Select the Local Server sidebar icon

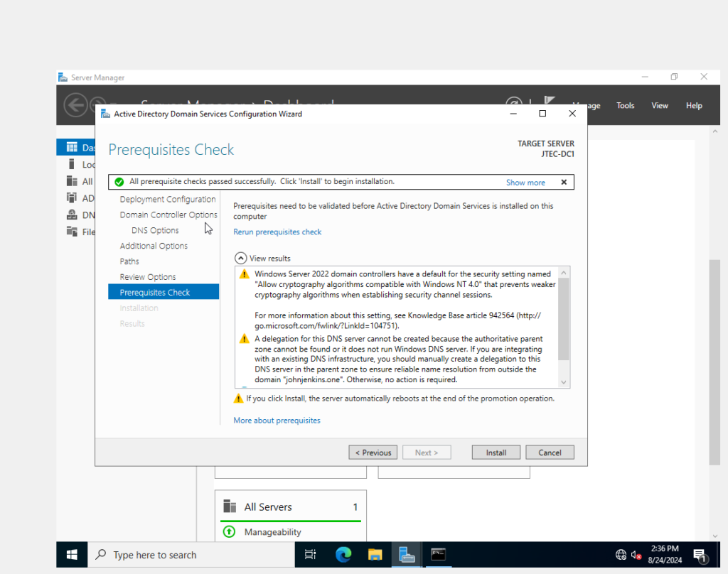[x=72, y=164]
